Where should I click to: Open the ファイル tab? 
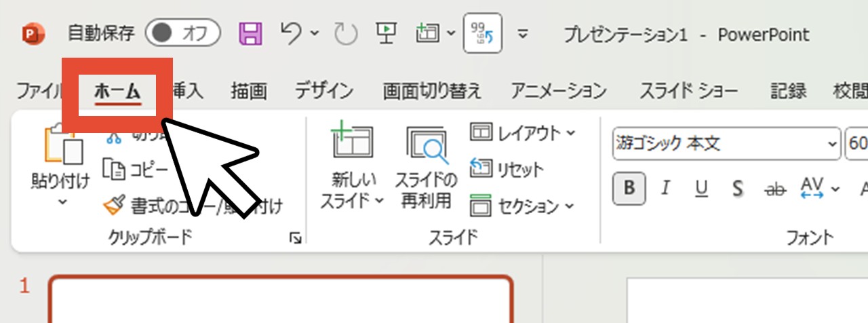tap(39, 90)
